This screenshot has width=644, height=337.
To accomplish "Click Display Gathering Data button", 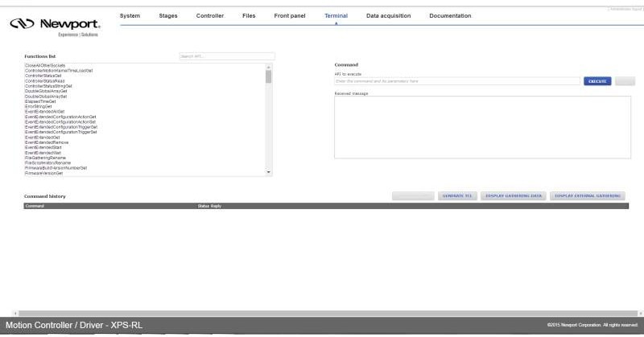I will (x=514, y=195).
